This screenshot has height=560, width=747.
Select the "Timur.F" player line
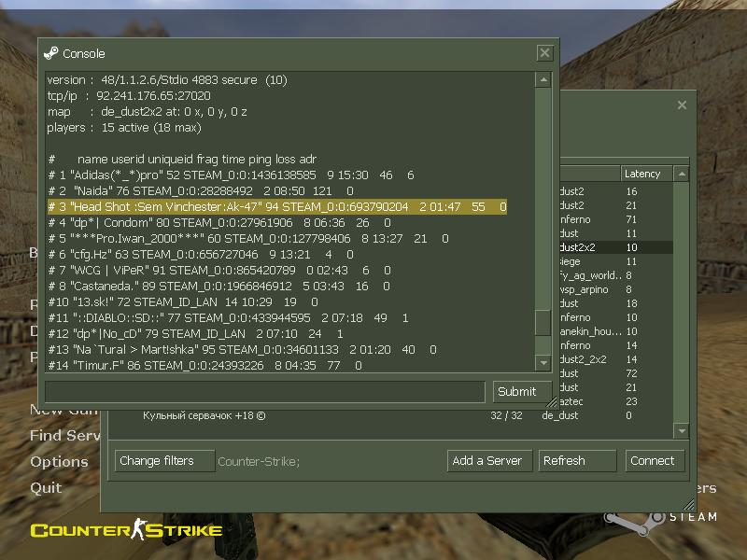(x=204, y=365)
